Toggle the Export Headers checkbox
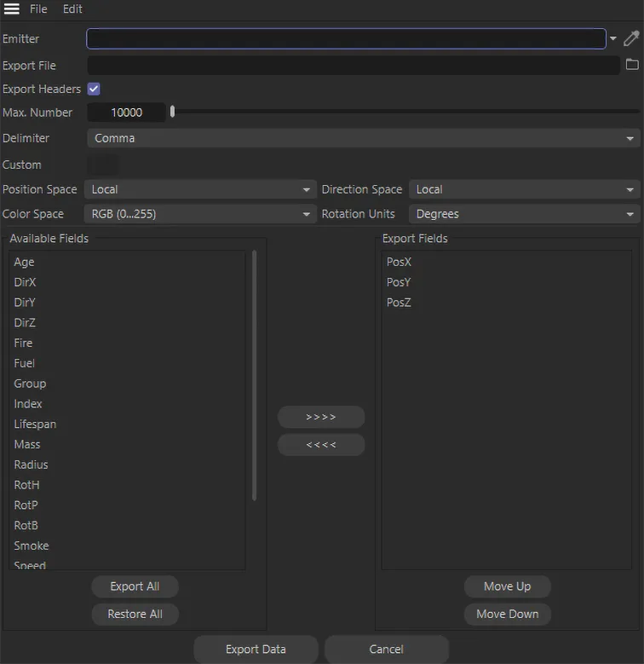The height and width of the screenshot is (664, 644). [94, 89]
